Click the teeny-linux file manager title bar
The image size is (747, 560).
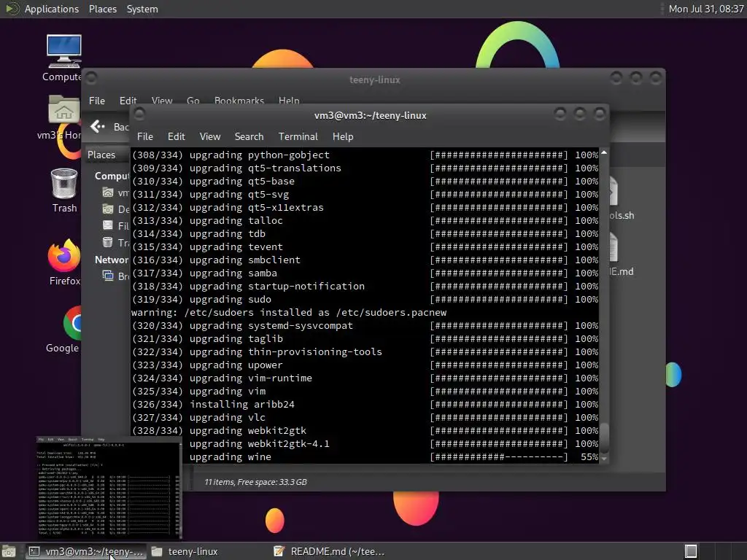click(374, 79)
